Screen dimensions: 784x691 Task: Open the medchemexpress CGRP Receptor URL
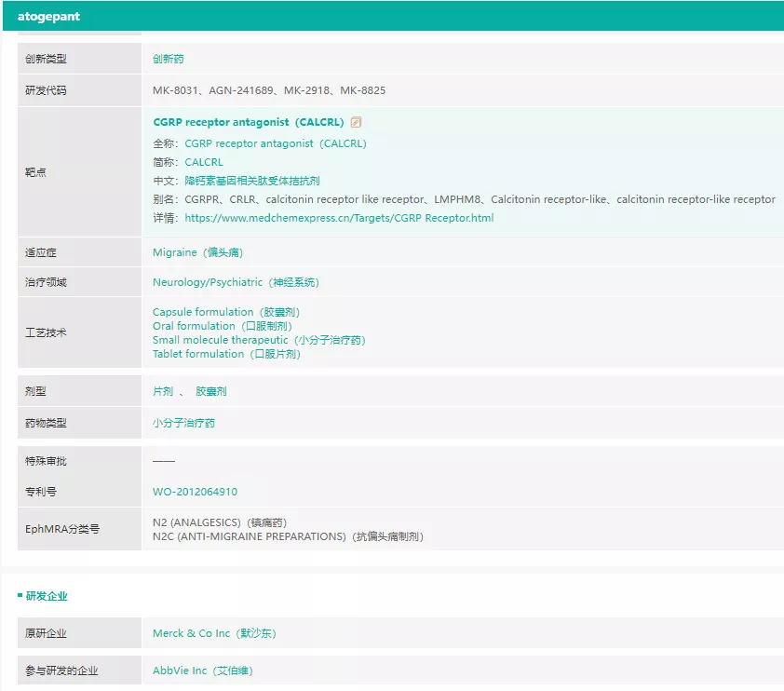(x=339, y=218)
